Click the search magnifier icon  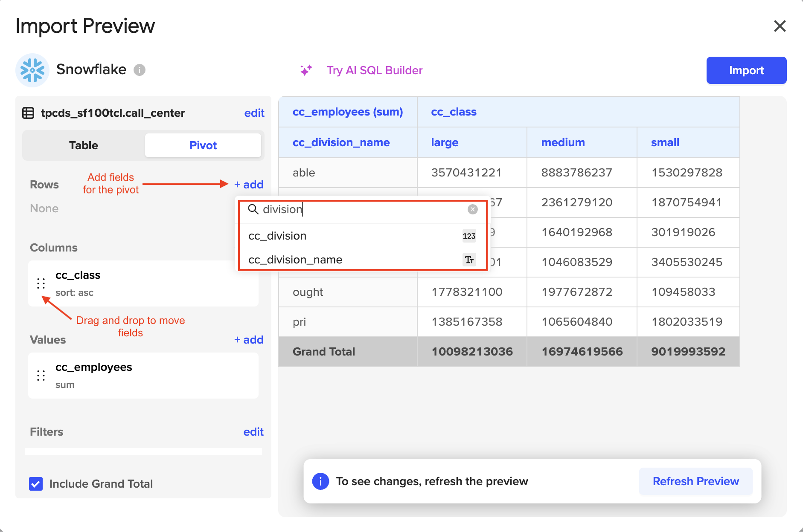[253, 209]
